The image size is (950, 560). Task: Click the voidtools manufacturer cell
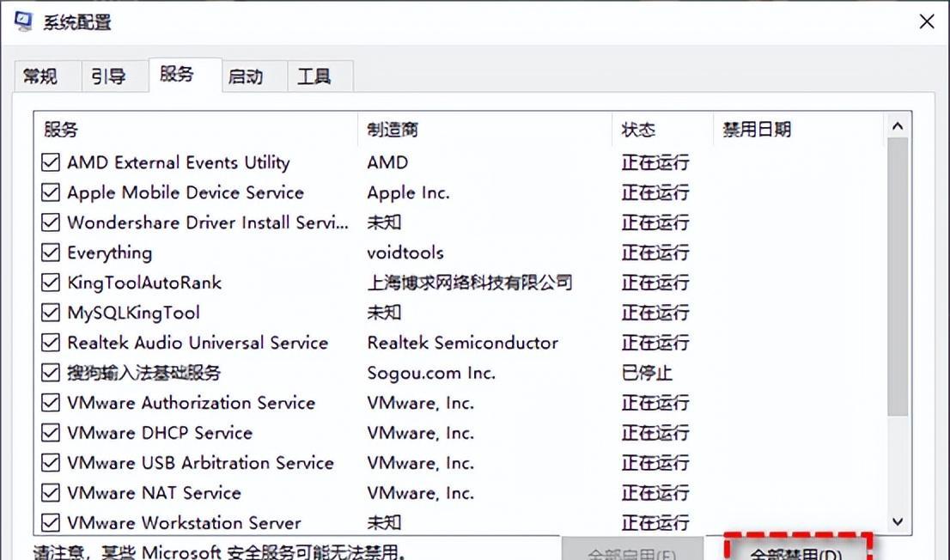(x=405, y=253)
